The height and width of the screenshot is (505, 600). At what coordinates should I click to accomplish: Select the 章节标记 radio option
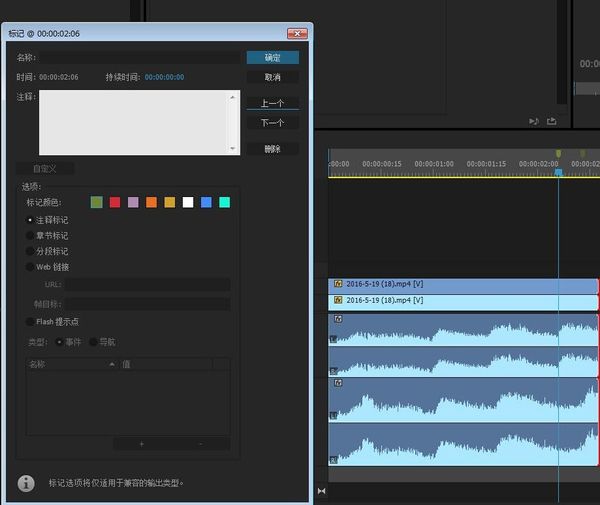coord(29,235)
